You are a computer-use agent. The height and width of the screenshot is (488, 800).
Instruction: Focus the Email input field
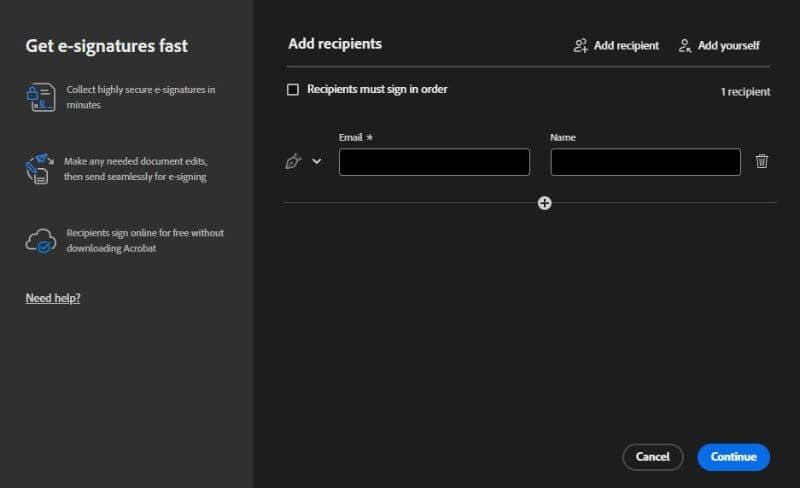[x=434, y=162]
